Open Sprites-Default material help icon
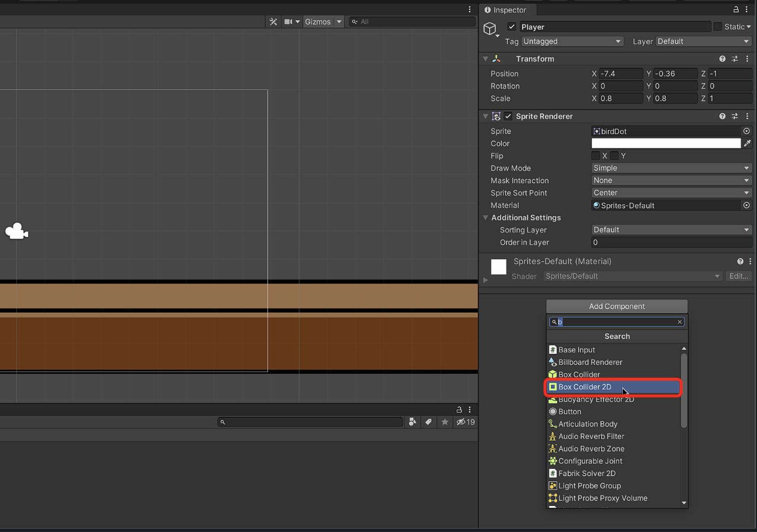 point(740,262)
